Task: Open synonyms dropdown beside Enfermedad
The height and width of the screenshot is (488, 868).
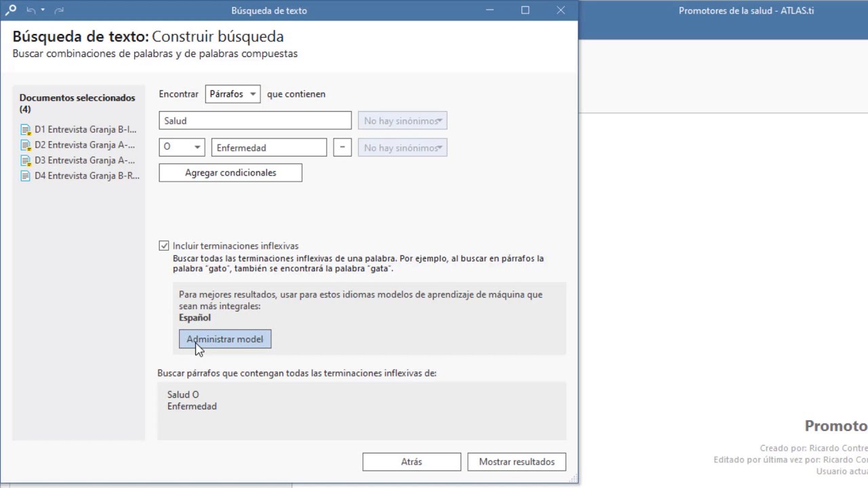Action: point(402,147)
